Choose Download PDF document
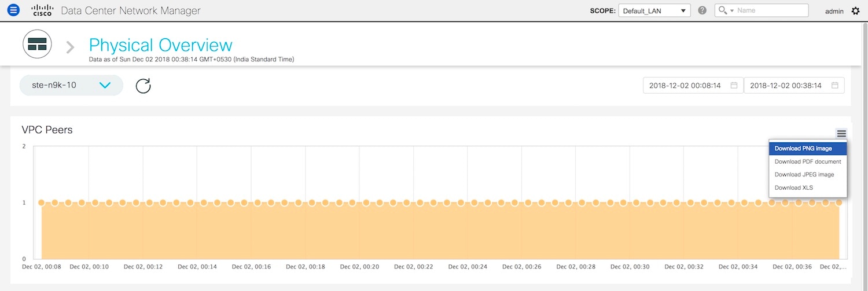Viewport: 868px width, 291px height. [x=807, y=161]
